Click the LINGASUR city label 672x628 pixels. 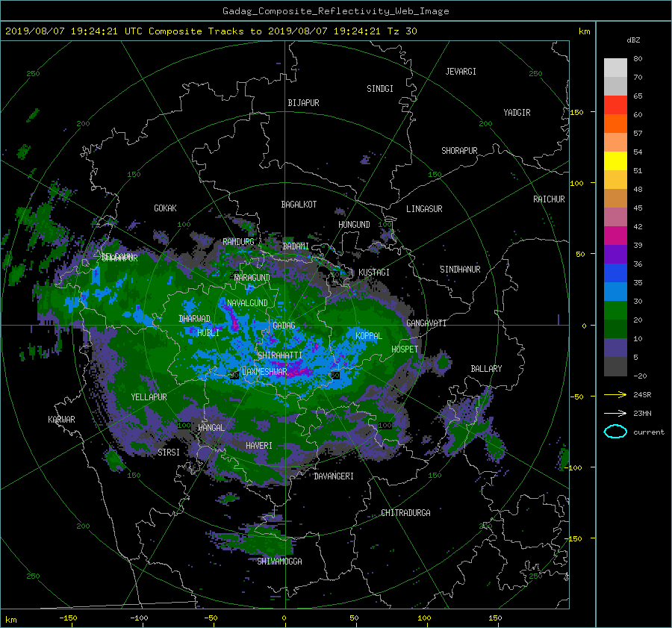424,209
